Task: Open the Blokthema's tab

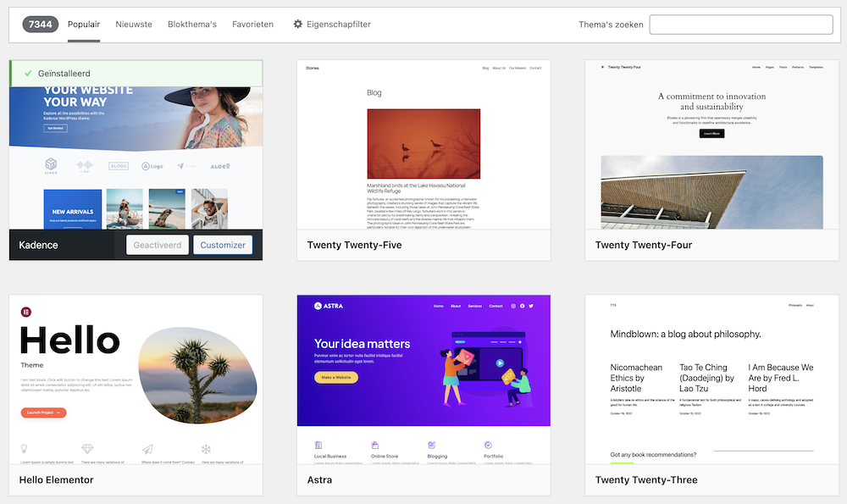Action: [x=192, y=25]
